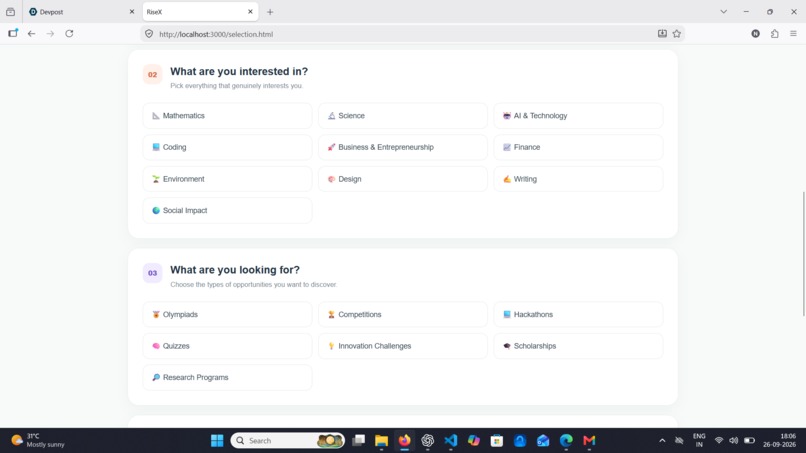Click the shield site-info icon
This screenshot has height=453, width=806.
point(149,34)
